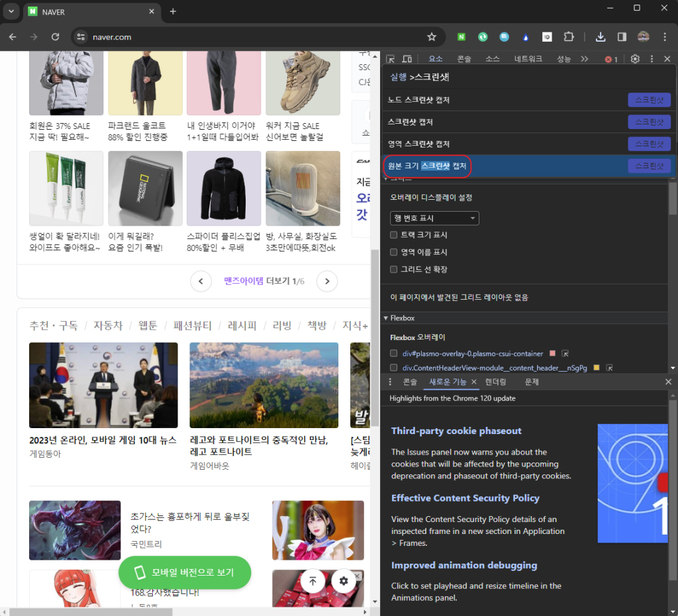Open Improved animation debugging link

pyautogui.click(x=464, y=566)
